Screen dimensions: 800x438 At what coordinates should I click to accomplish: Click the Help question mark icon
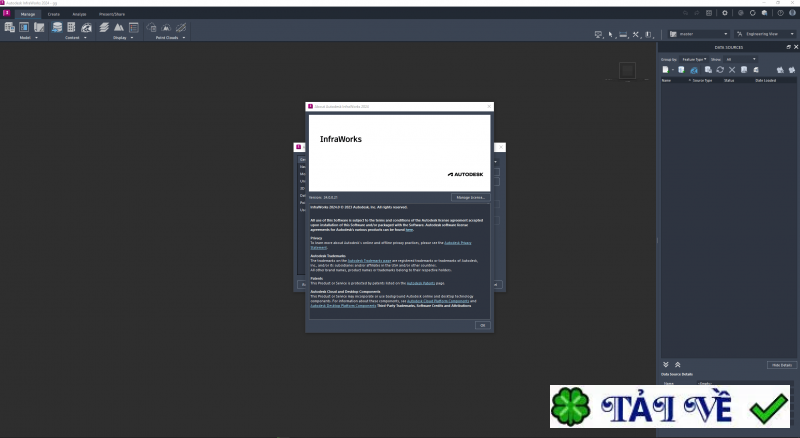pyautogui.click(x=781, y=13)
